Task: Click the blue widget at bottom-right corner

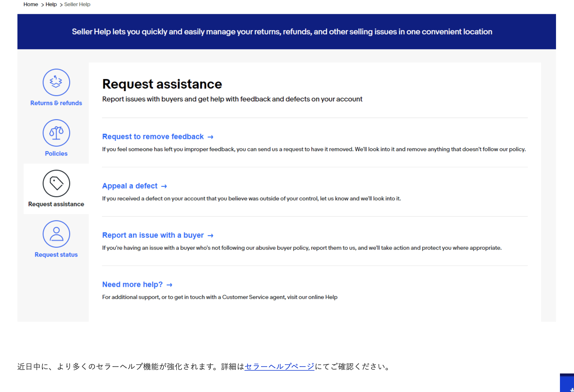Action: [567, 384]
